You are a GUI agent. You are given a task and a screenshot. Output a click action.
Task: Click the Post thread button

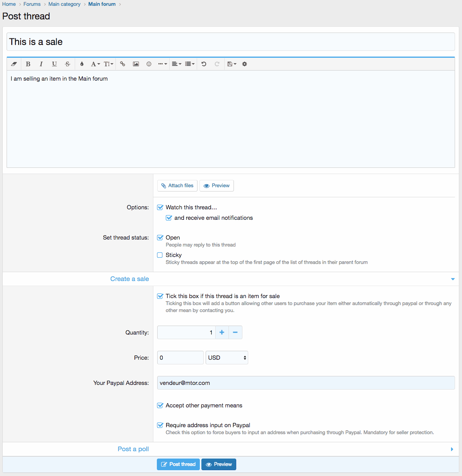pyautogui.click(x=178, y=464)
